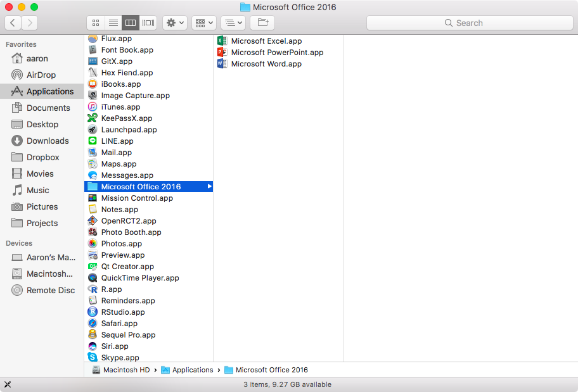Open Projects folder in sidebar
Viewport: 578px width, 392px height.
click(42, 223)
